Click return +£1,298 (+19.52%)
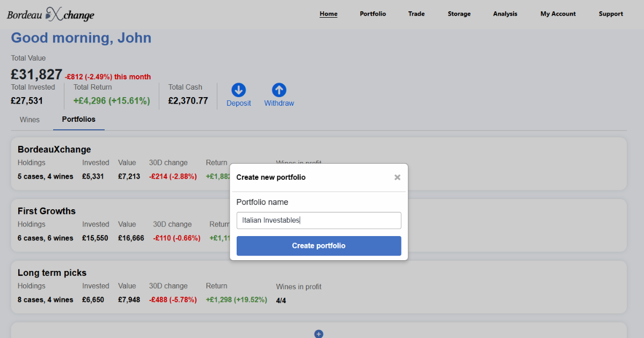Image resolution: width=644 pixels, height=338 pixels. [237, 299]
